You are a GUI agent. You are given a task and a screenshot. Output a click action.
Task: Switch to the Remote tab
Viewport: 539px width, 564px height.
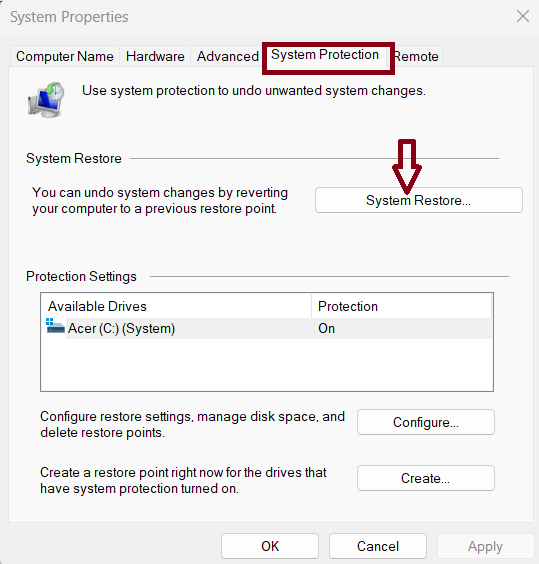coord(417,56)
